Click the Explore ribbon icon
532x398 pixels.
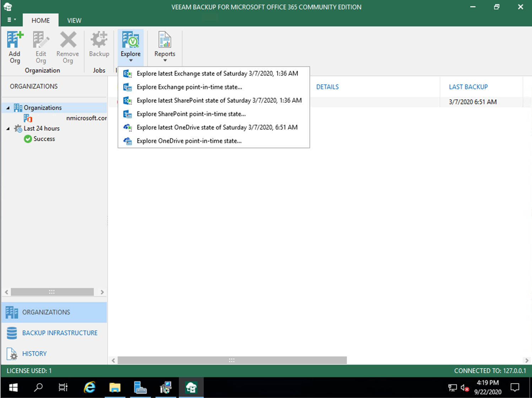(131, 39)
